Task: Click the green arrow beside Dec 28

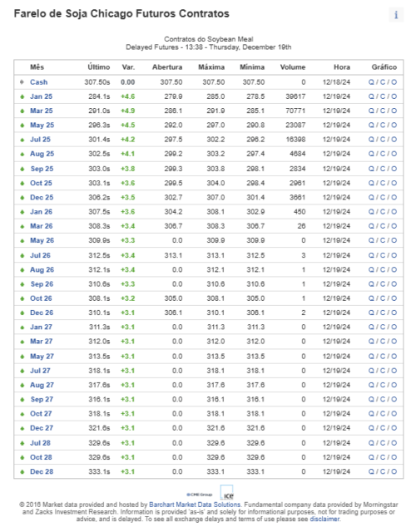Action: point(22,471)
